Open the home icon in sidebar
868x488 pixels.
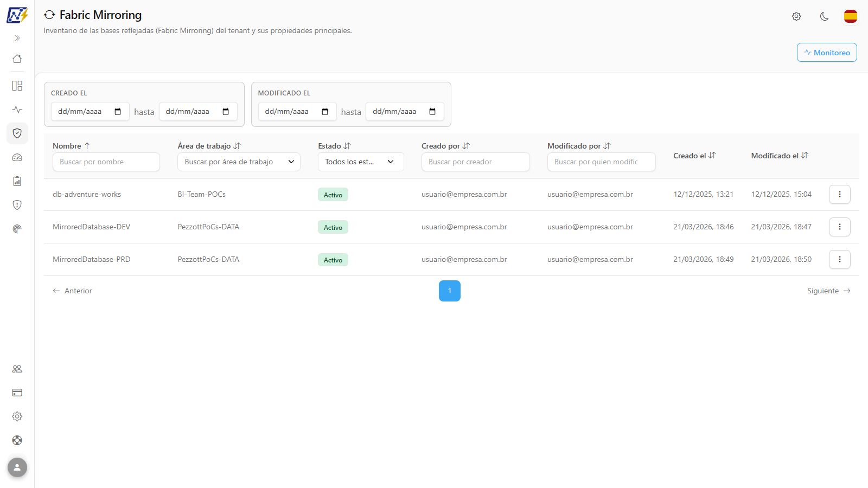17,59
